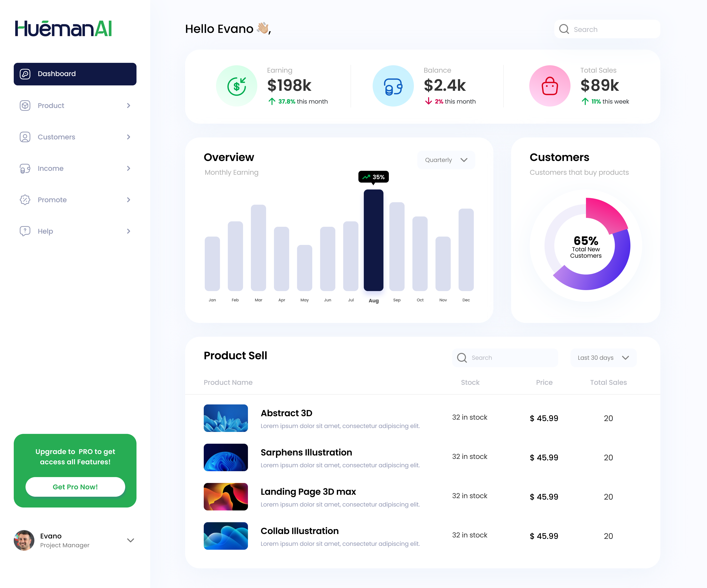Image resolution: width=707 pixels, height=588 pixels.
Task: Click the Promote badge icon in sidebar
Action: tap(25, 200)
